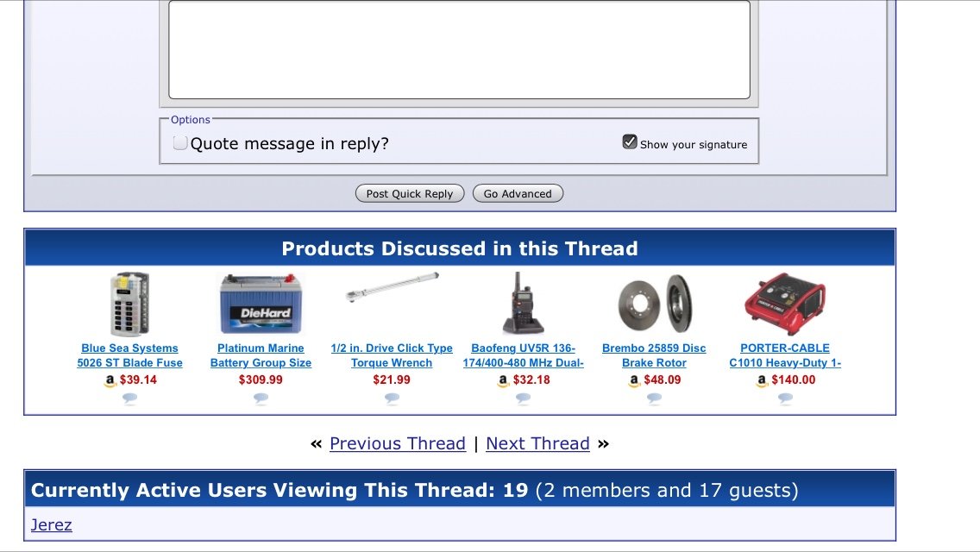Open the Baofeng radio product image
The width and height of the screenshot is (980, 552).
(523, 304)
